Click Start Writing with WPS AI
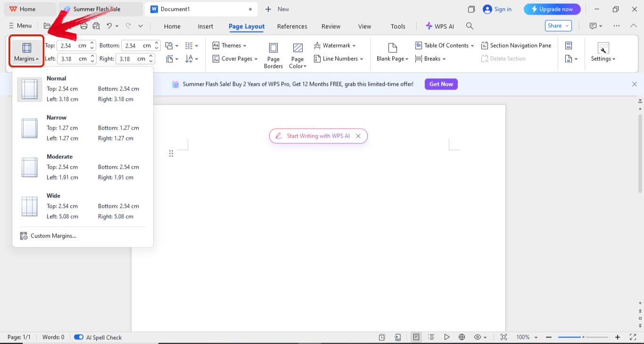 point(318,136)
